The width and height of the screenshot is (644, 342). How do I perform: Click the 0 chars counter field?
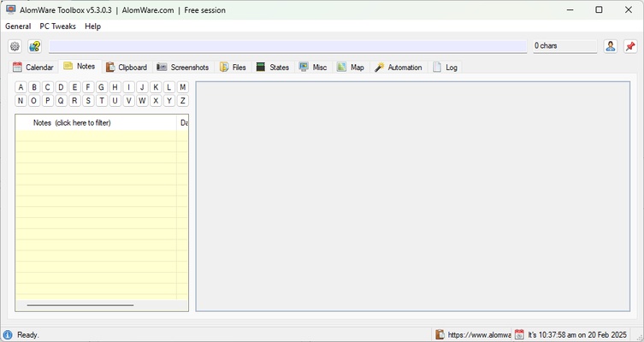(565, 46)
